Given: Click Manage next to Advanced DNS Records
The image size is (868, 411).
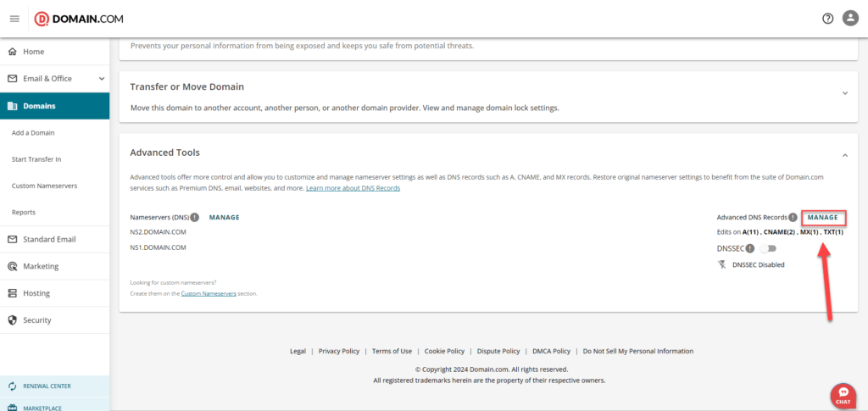Looking at the screenshot, I should coord(822,218).
